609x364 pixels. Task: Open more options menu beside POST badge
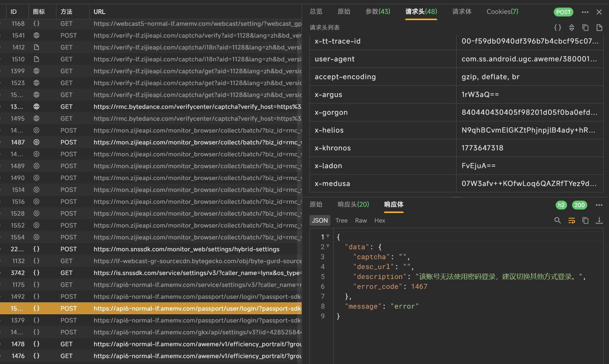click(585, 12)
